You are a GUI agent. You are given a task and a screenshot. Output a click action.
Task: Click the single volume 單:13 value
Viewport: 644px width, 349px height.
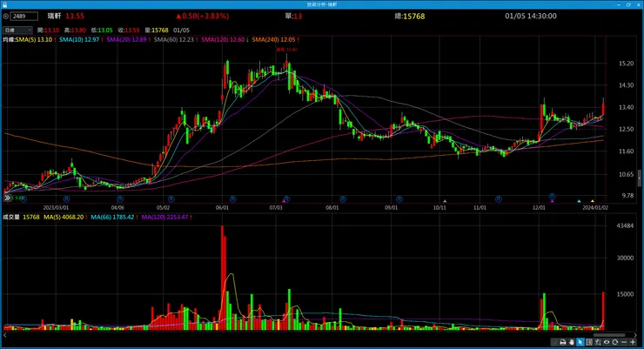coord(293,16)
